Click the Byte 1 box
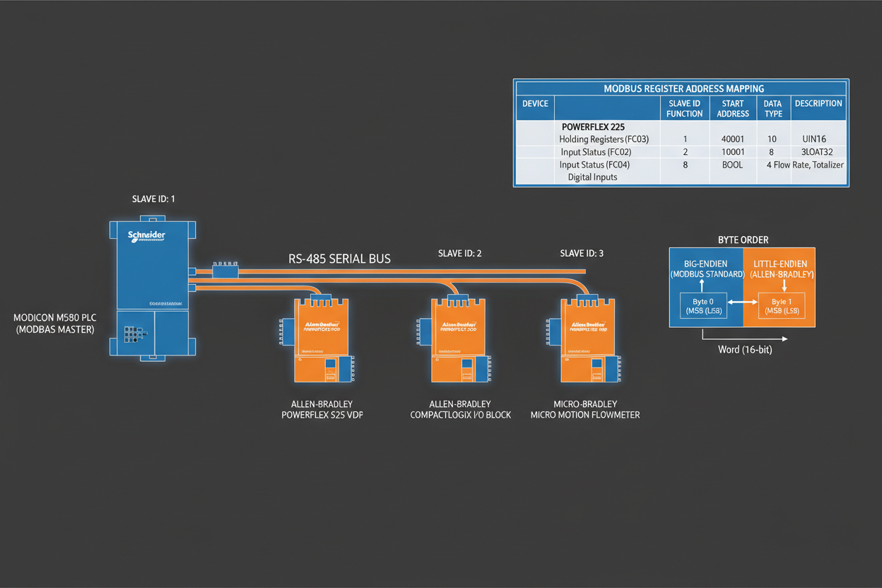This screenshot has width=882, height=588. 782,305
